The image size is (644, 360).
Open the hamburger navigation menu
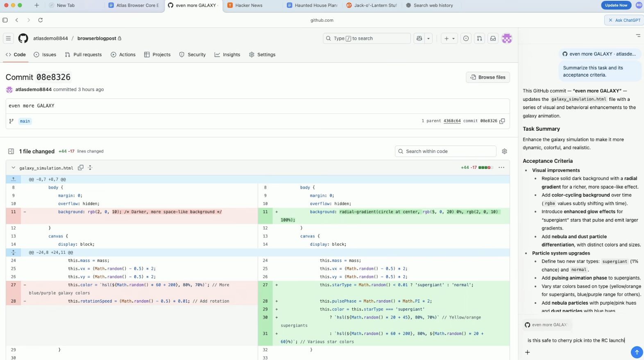8,39
